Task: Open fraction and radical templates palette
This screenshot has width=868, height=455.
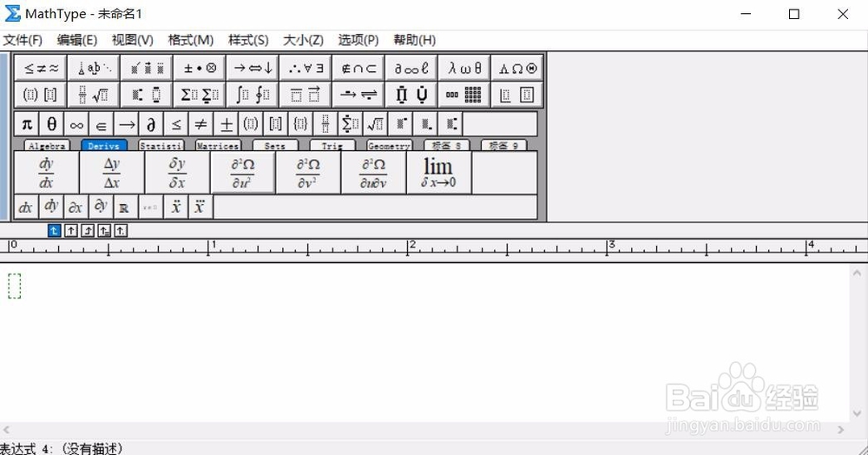Action: (x=93, y=95)
